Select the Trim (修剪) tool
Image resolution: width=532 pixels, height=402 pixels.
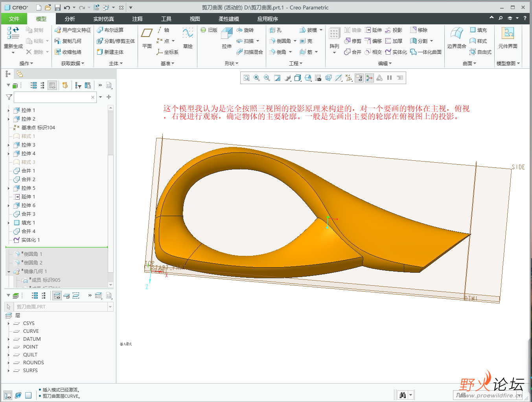tap(353, 41)
